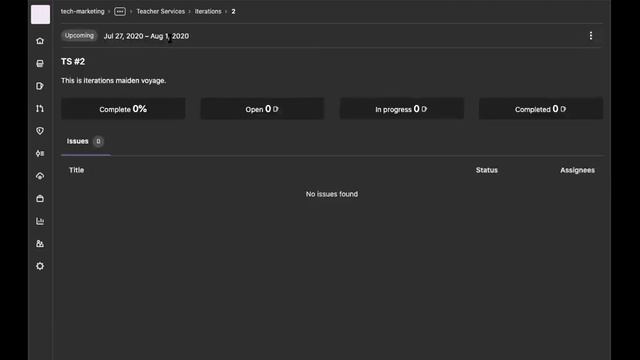Open the Operations icon in the sidebar
Image resolution: width=640 pixels, height=360 pixels.
pyautogui.click(x=40, y=153)
